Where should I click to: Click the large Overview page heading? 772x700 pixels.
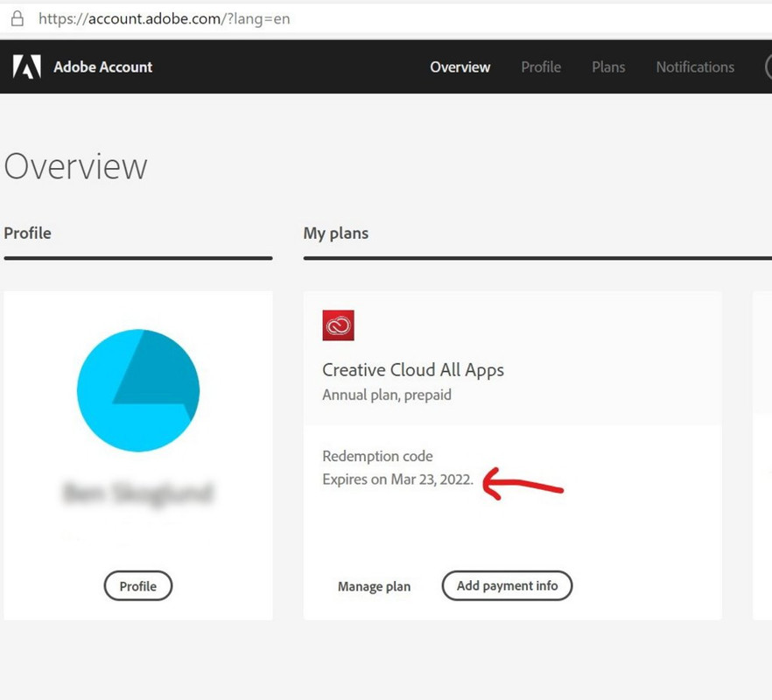76,166
